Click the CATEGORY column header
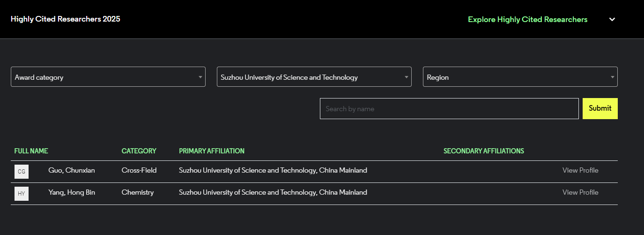 (x=139, y=151)
